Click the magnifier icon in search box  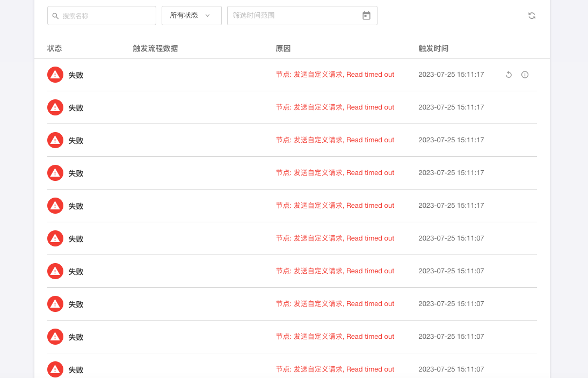[x=55, y=16]
